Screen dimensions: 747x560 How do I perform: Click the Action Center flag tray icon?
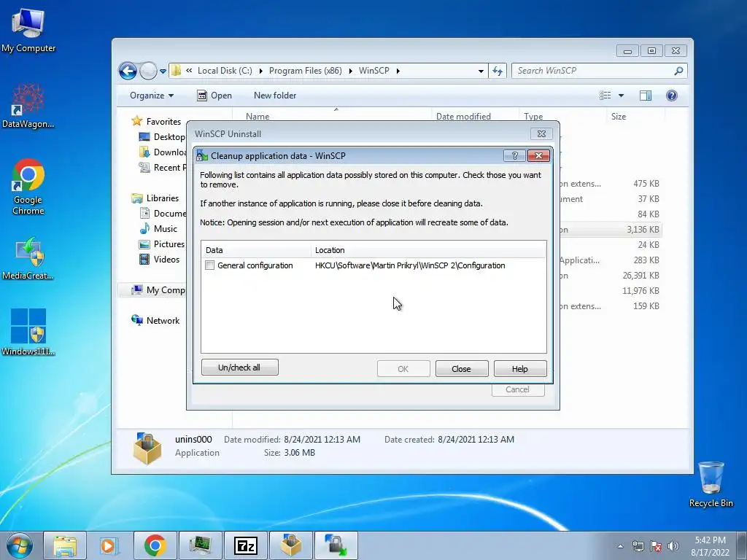pos(656,546)
